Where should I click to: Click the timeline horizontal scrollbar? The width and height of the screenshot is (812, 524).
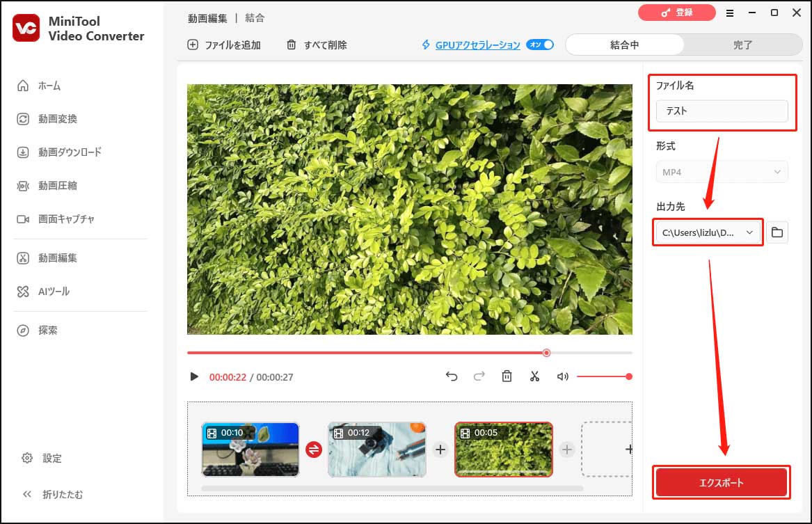click(392, 489)
